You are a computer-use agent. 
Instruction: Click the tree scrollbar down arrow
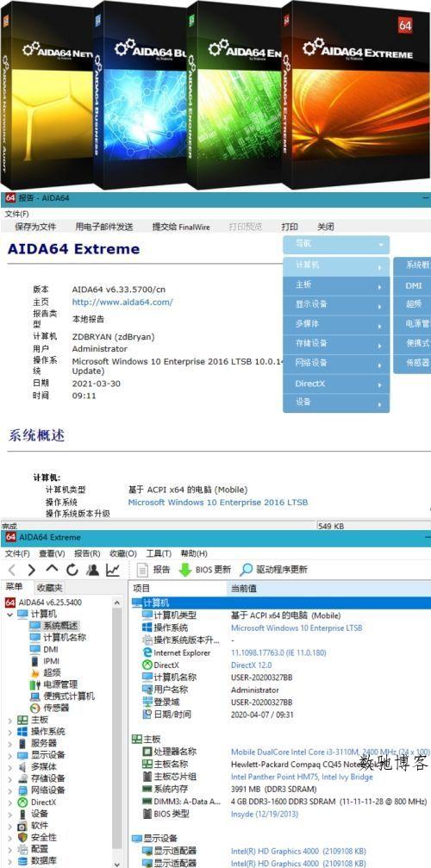(x=117, y=863)
